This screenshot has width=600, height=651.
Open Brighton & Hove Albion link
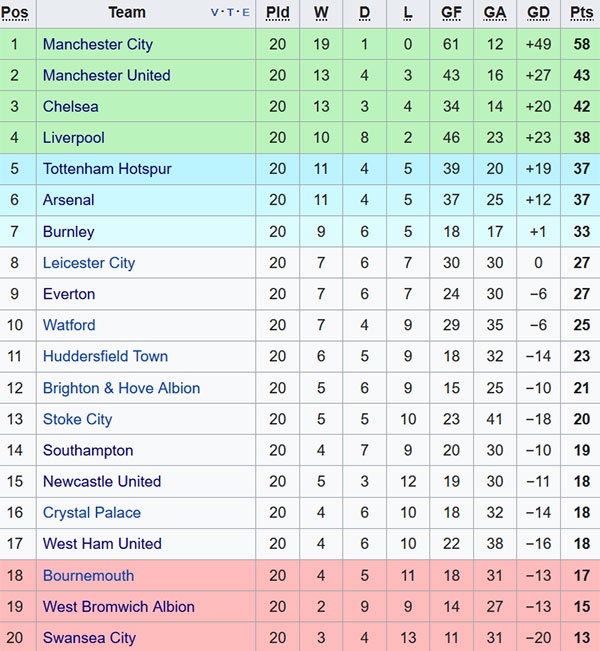(121, 388)
